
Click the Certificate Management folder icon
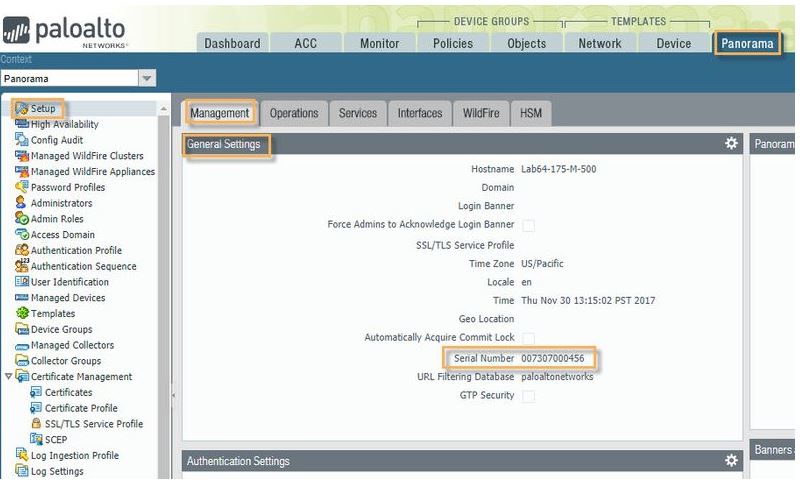click(21, 376)
